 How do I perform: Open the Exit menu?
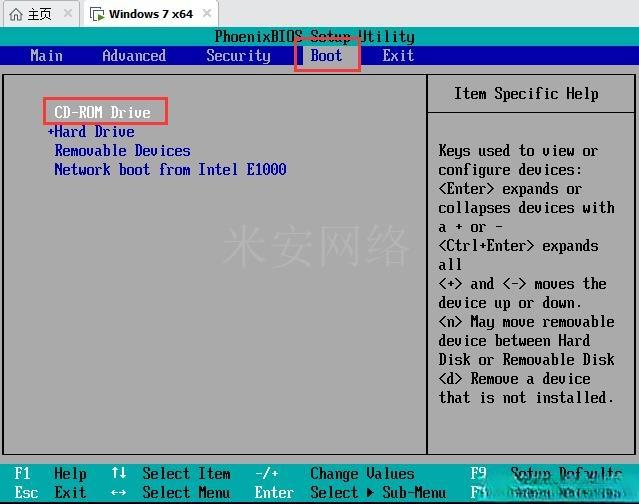coord(398,55)
